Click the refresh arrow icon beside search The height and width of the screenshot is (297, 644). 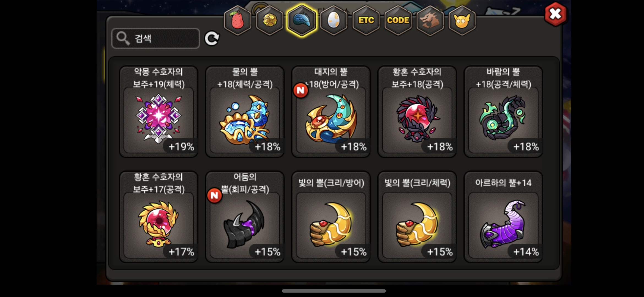tap(212, 38)
